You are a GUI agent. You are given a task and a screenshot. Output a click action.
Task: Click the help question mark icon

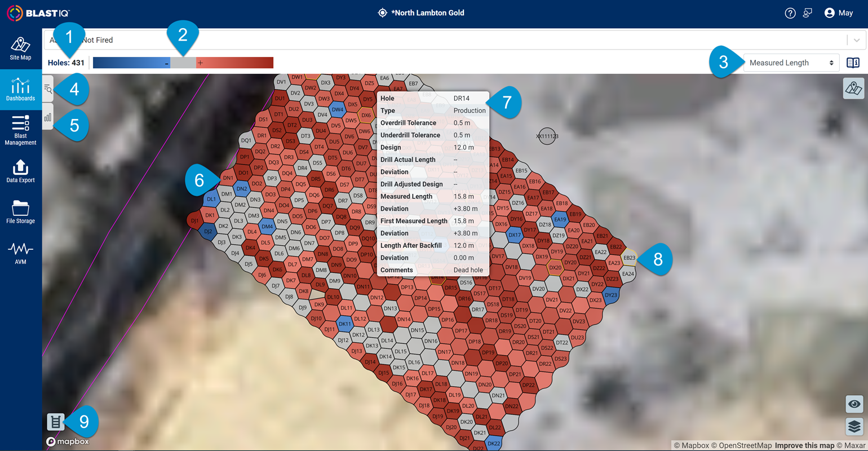[x=790, y=12]
